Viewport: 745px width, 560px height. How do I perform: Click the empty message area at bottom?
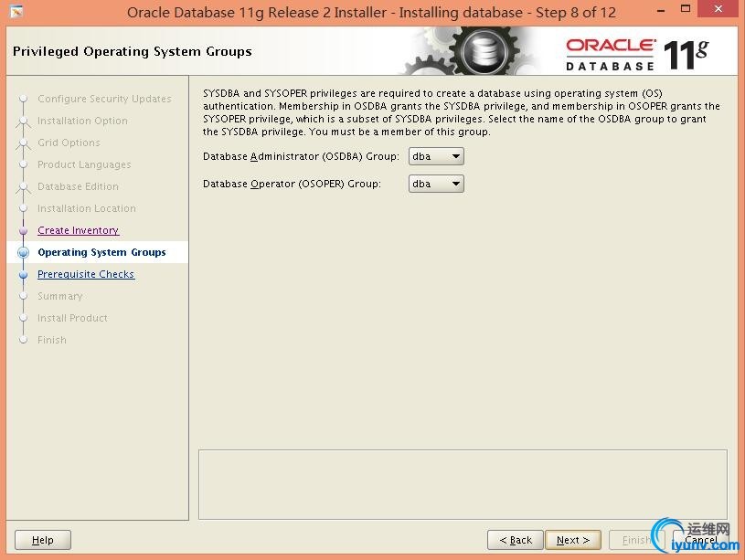click(x=463, y=484)
